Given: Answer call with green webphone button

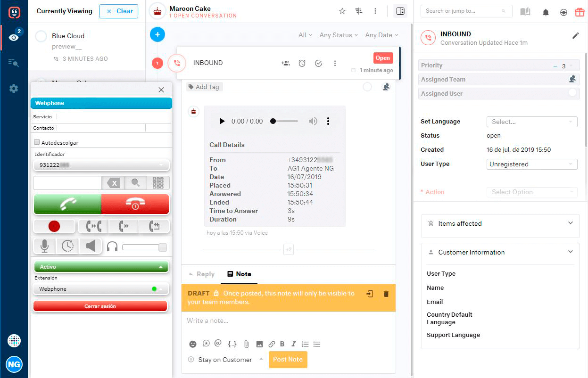Looking at the screenshot, I should coord(67,204).
